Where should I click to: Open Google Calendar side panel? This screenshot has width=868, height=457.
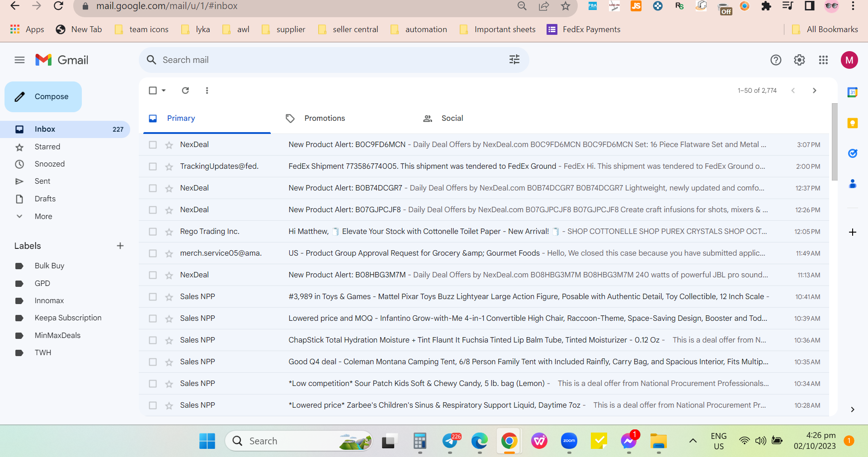pyautogui.click(x=853, y=92)
